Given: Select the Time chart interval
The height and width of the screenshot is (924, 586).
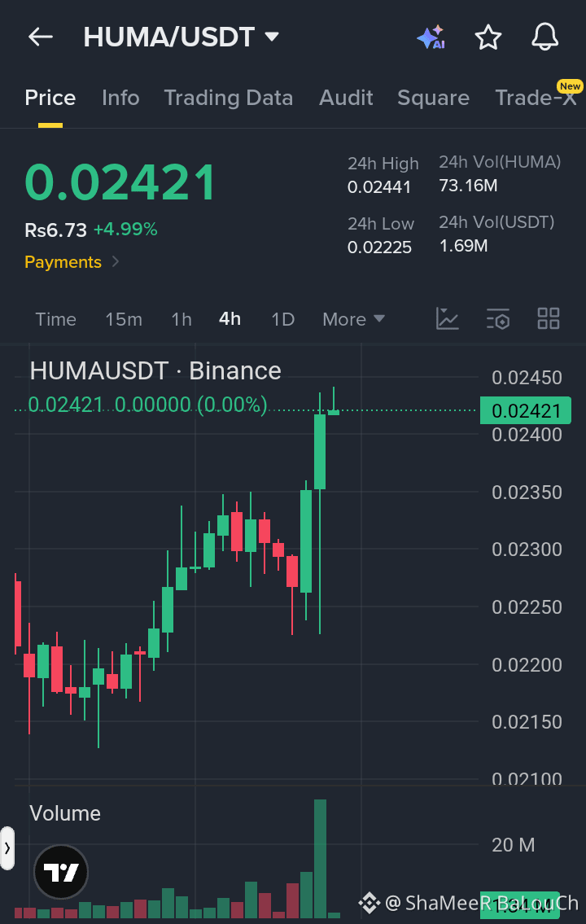Looking at the screenshot, I should tap(56, 319).
